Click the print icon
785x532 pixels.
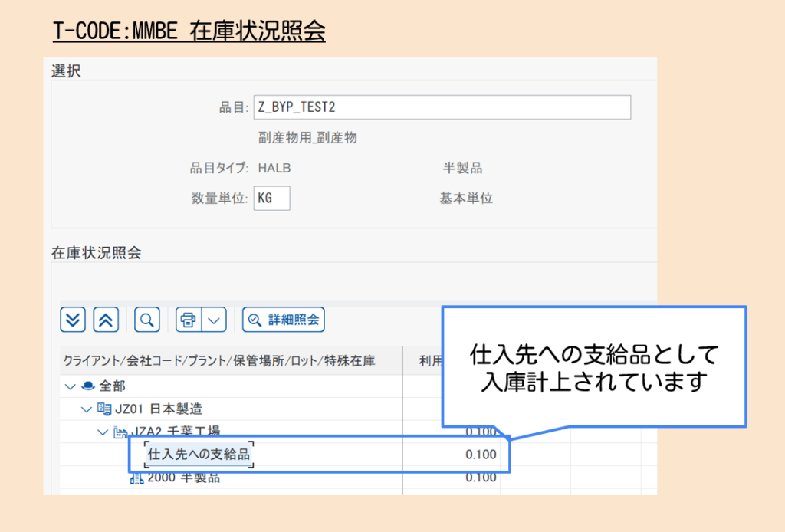[x=190, y=319]
